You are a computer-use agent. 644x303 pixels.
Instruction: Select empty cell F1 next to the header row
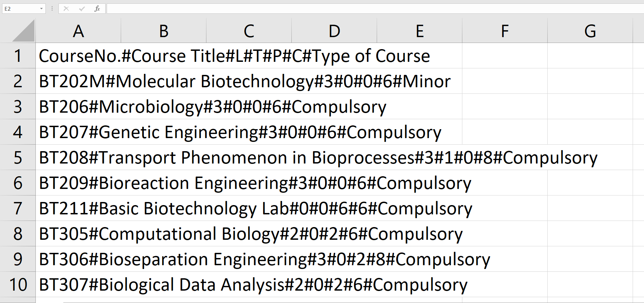504,56
